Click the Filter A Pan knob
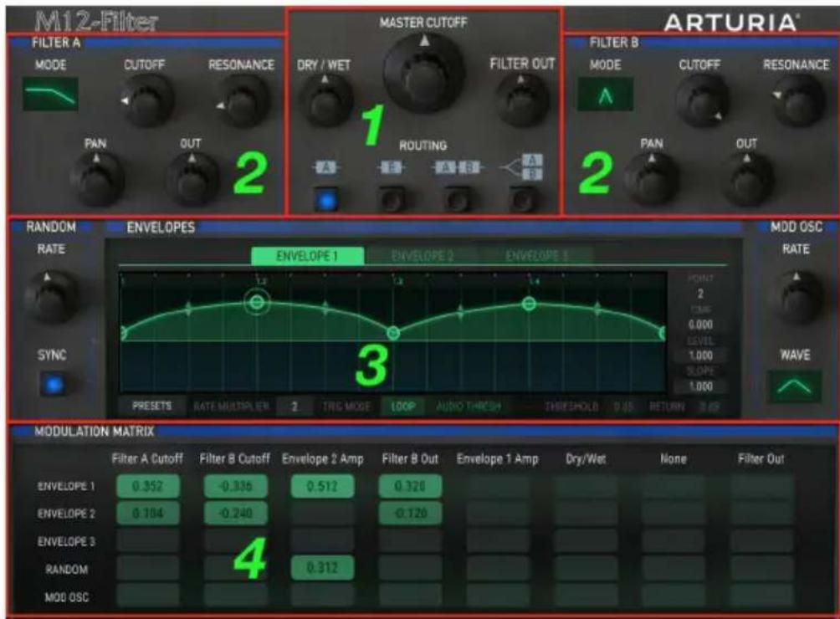Viewport: 840px width, 619px height. tap(96, 179)
